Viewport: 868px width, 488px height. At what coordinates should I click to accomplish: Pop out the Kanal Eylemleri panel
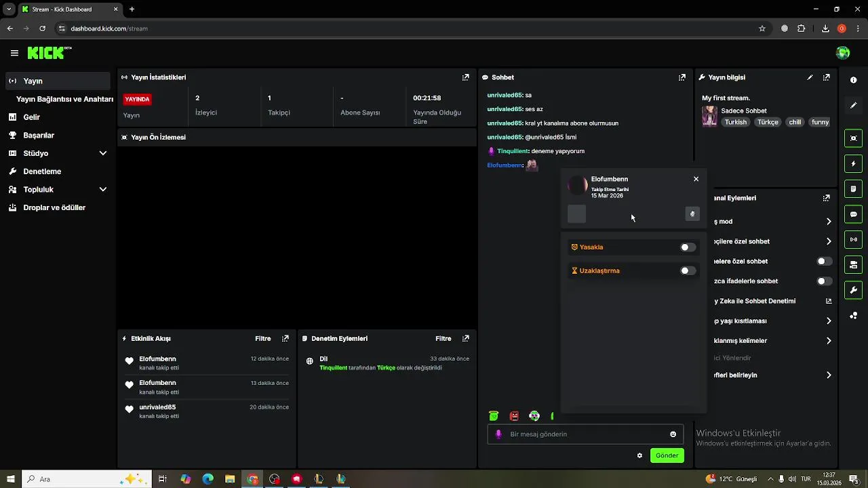point(826,198)
